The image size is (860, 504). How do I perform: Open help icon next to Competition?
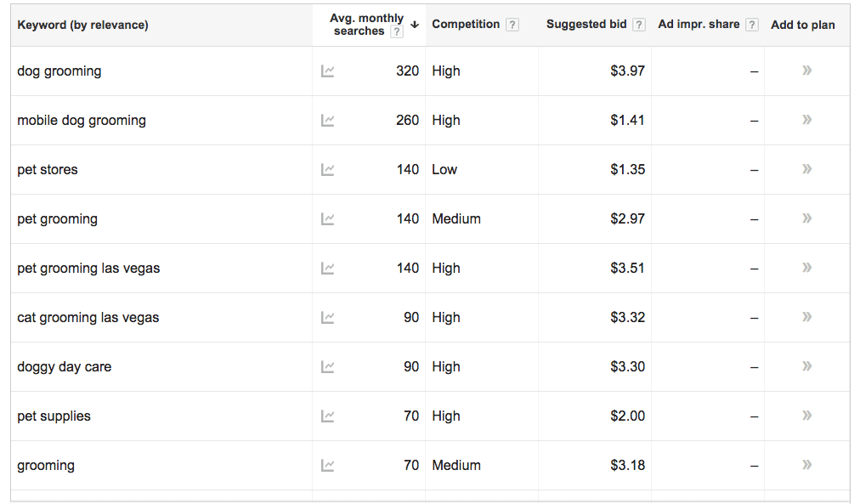(512, 25)
